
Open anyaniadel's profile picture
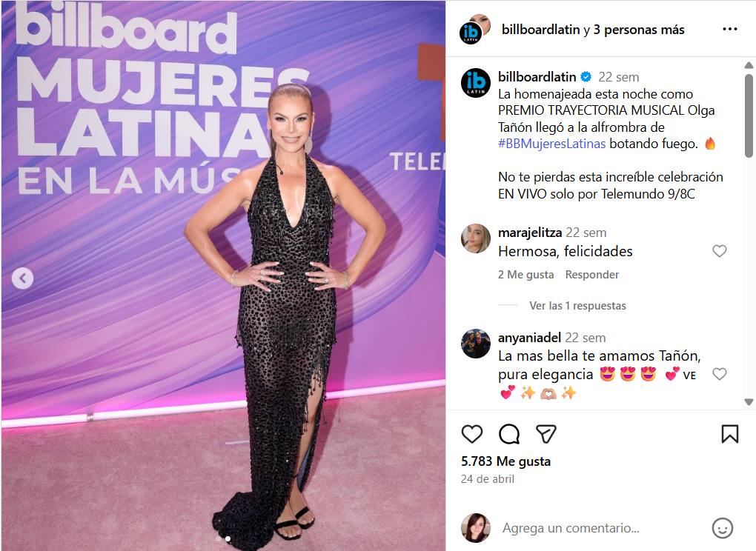476,344
